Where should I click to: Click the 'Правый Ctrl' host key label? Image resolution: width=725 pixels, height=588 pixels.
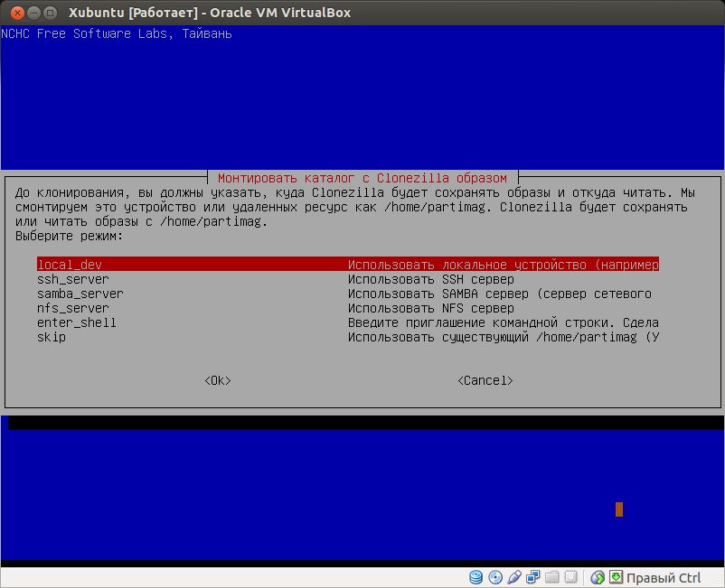(664, 577)
